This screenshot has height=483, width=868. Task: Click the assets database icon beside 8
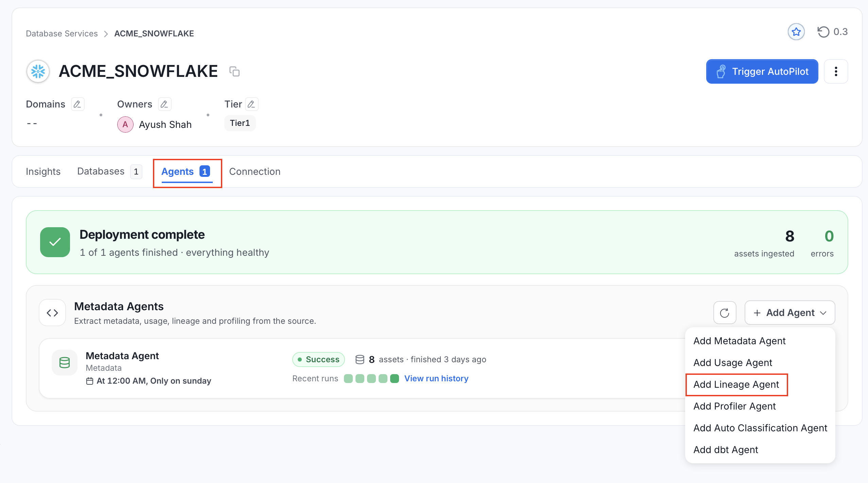tap(360, 360)
